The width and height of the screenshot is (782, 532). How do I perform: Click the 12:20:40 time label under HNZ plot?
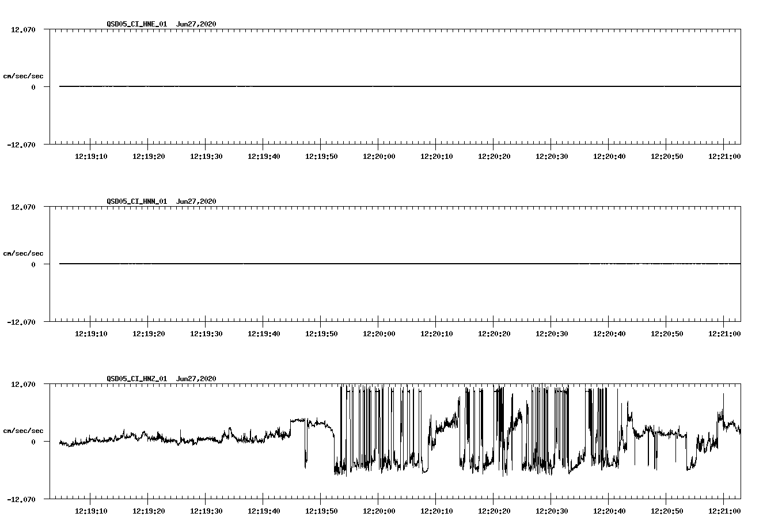pyautogui.click(x=609, y=511)
